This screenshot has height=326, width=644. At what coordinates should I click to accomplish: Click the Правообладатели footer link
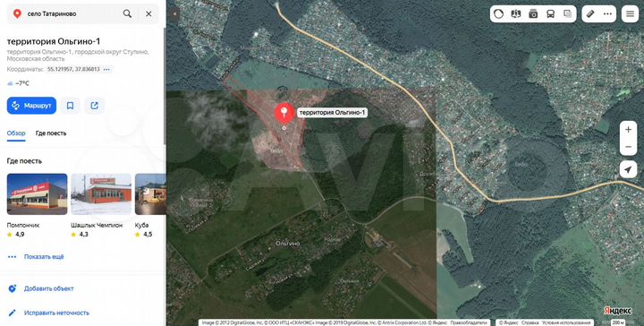[468, 322]
